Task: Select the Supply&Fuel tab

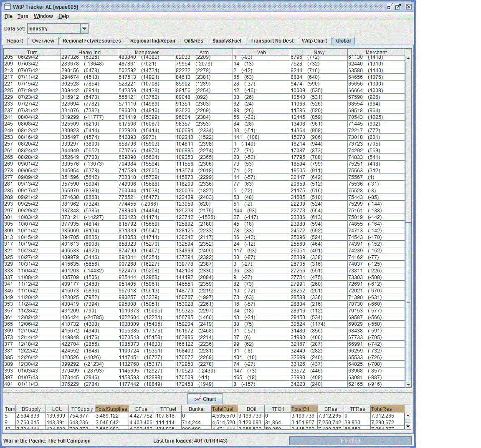Action: [227, 41]
